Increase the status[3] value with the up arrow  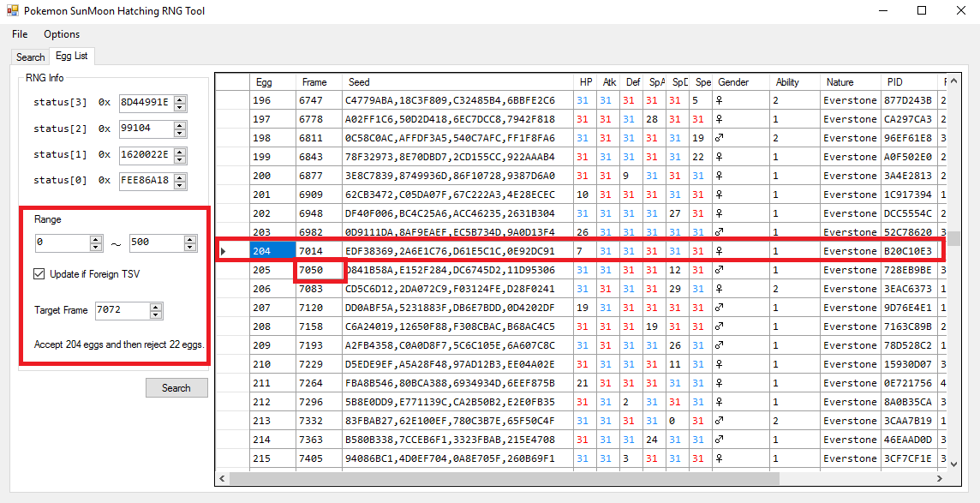tap(180, 99)
